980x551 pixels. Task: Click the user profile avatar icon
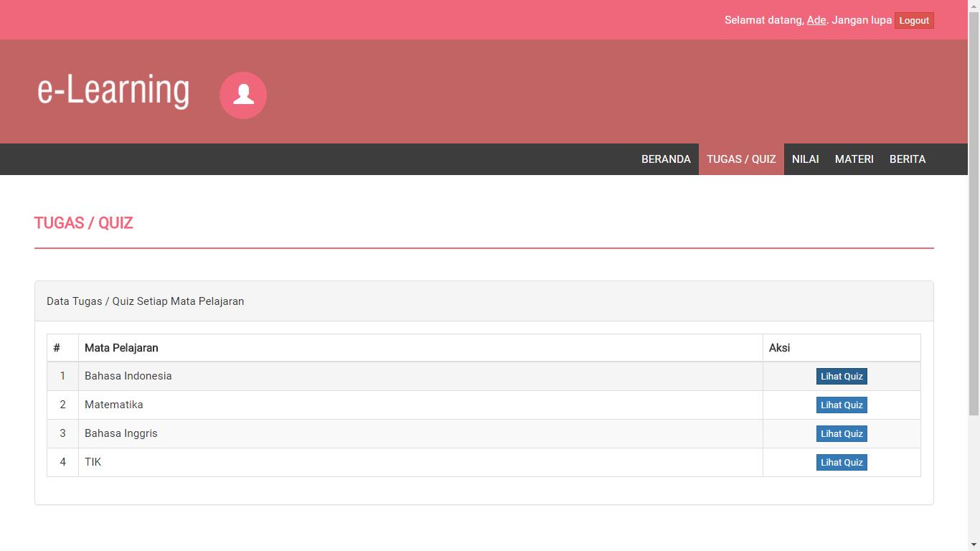[x=243, y=95]
